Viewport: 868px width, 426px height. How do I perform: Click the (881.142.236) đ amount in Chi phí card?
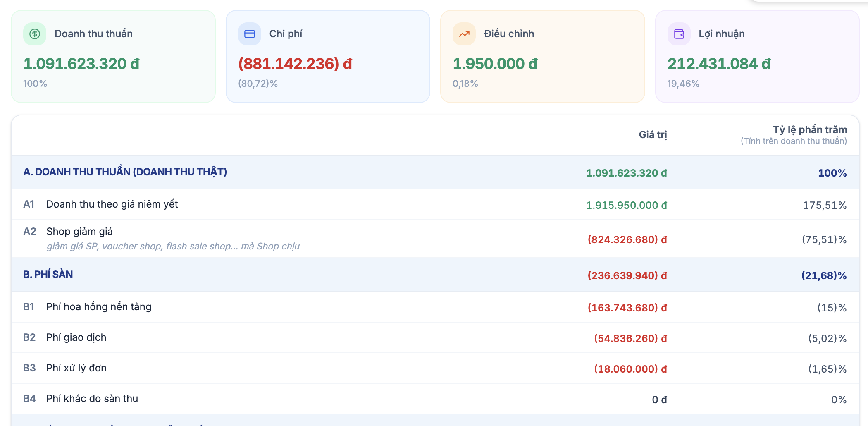click(295, 64)
